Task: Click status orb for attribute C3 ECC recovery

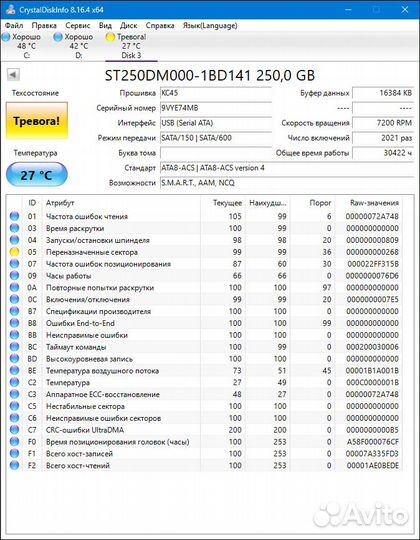Action: [14, 394]
